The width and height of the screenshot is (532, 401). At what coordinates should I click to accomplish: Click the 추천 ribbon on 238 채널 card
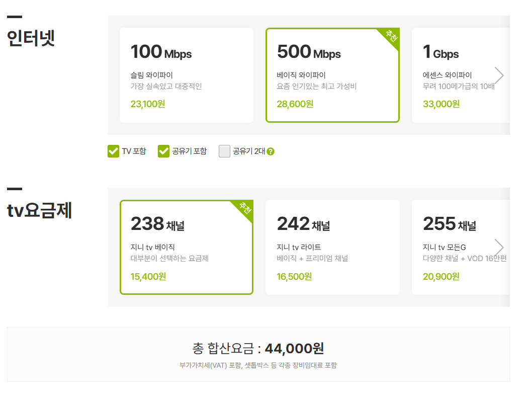(x=244, y=209)
